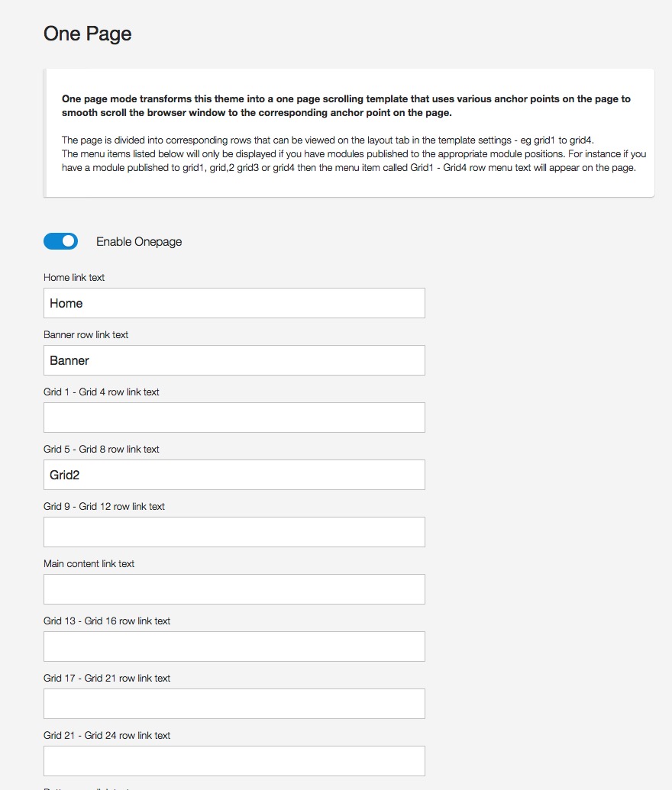Click the "Main content link text" label
The image size is (672, 790).
click(89, 564)
